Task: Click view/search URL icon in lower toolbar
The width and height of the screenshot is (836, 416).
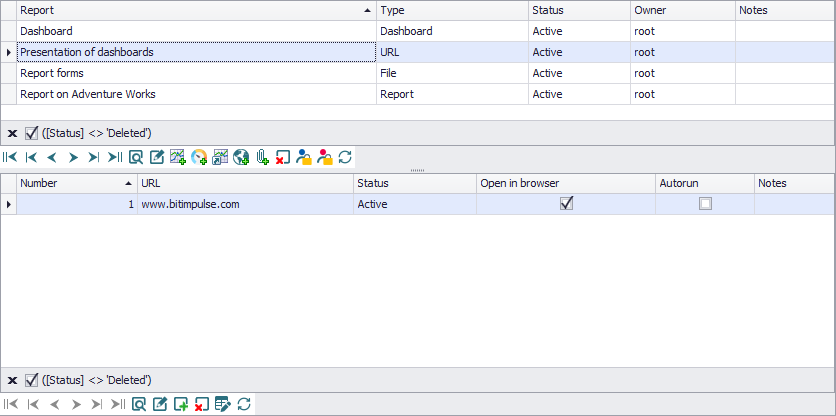Action: [139, 404]
